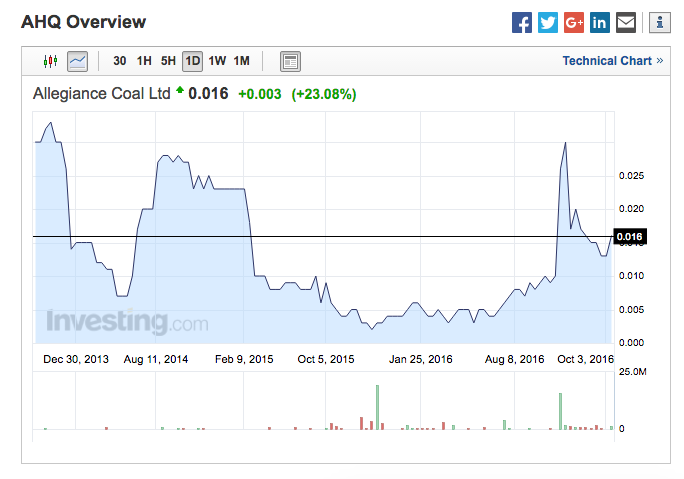
Task: Select the 1M interval
Action: pos(242,61)
